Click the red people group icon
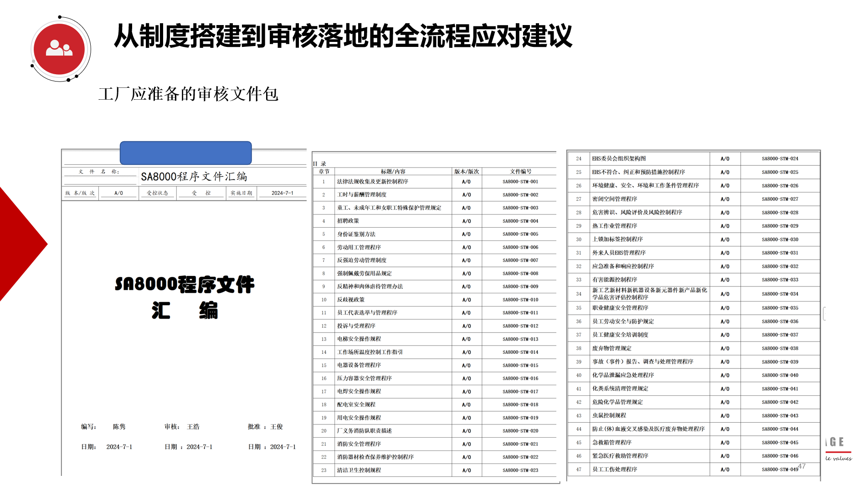Viewport: 868px width, 485px height. click(59, 49)
